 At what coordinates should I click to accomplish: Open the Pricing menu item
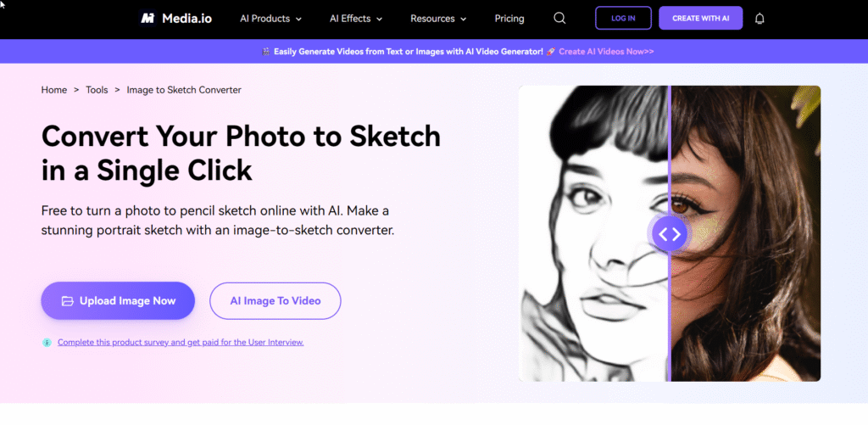[509, 19]
